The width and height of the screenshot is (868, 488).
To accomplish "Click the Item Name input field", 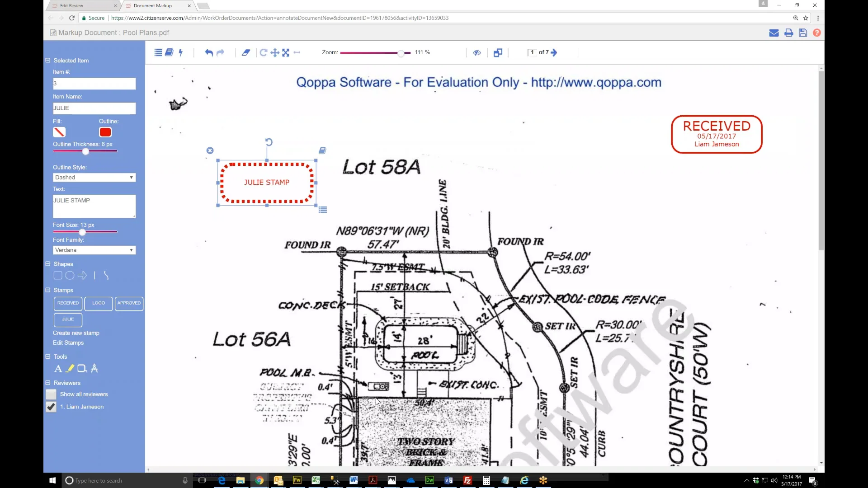I will pos(94,108).
